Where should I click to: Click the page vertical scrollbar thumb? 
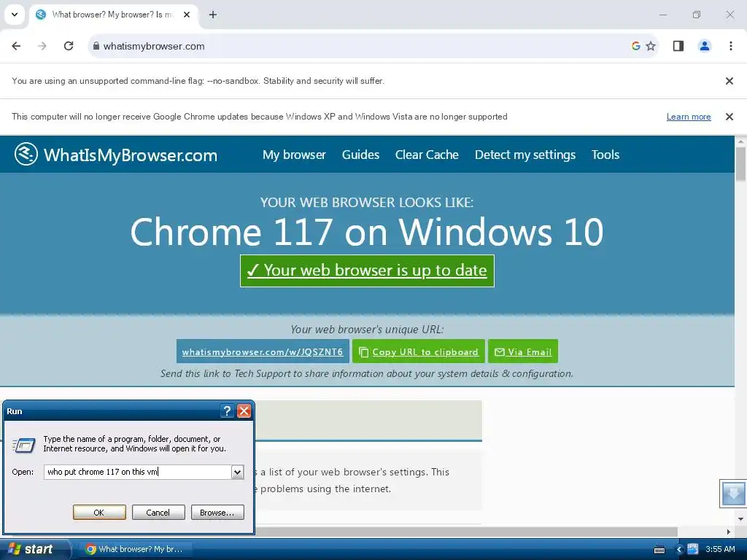pyautogui.click(x=740, y=164)
